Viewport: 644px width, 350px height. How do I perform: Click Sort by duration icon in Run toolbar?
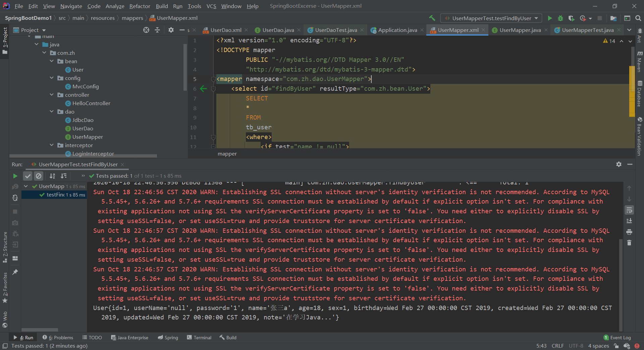tap(64, 176)
